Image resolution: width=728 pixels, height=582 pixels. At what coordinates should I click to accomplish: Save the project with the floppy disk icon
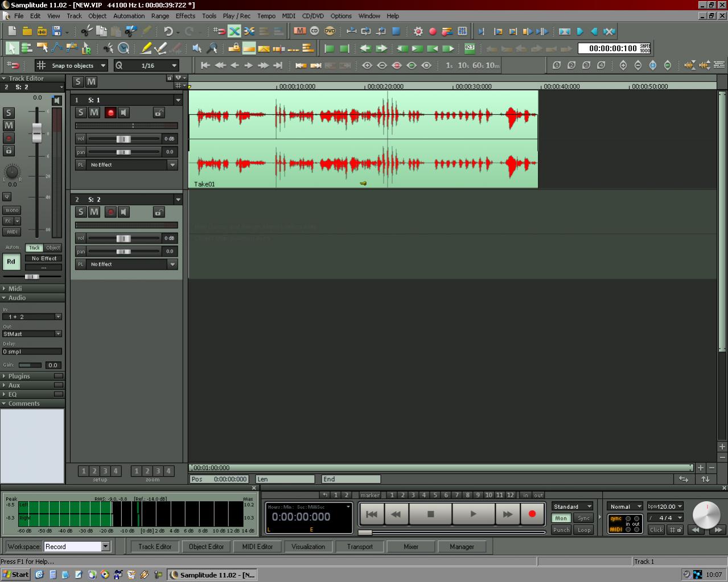56,31
